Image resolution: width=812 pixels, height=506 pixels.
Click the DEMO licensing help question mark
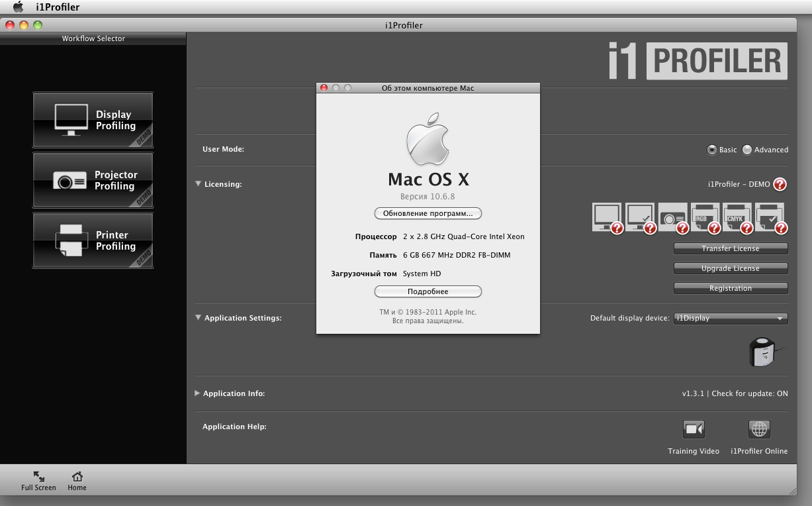[780, 184]
